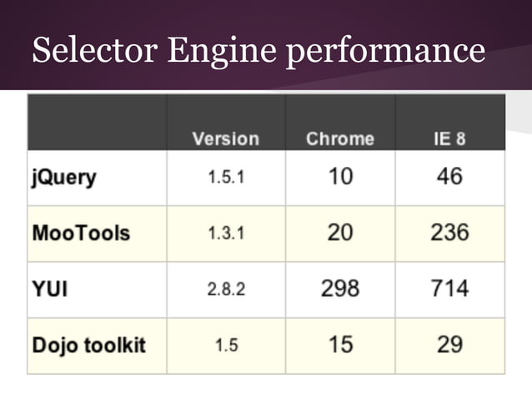This screenshot has height=399, width=532.
Task: Select the 'YUI' row label
Action: [50, 289]
